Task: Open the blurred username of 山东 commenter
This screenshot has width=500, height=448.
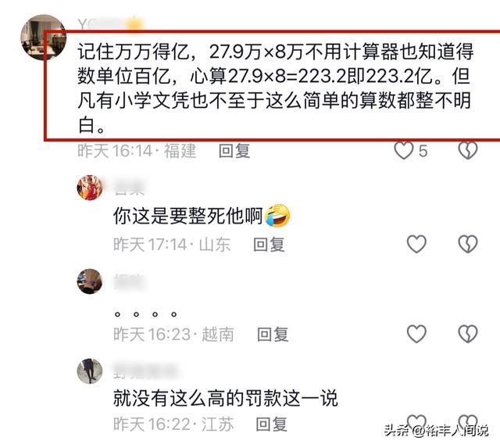Action: [x=130, y=188]
